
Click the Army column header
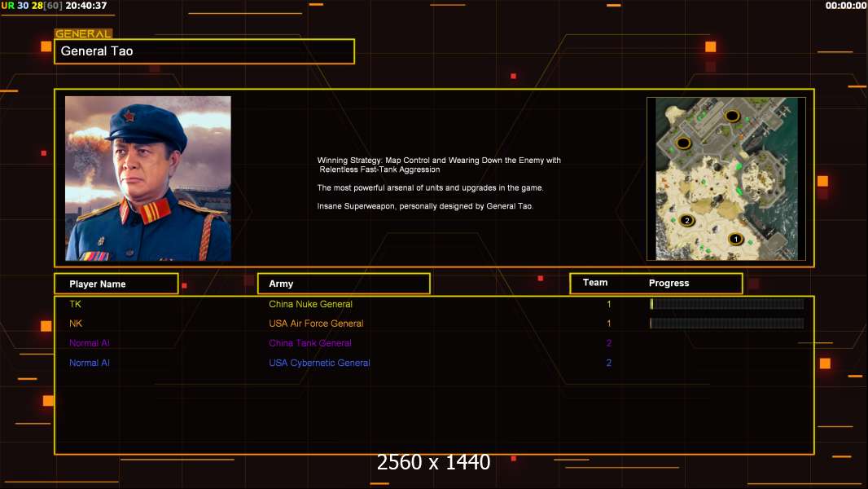pyautogui.click(x=344, y=284)
